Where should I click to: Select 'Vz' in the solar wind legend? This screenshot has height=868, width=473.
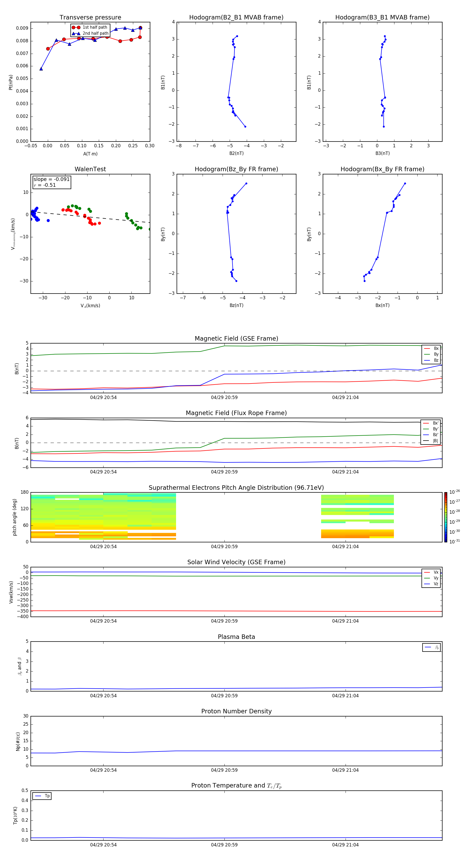pos(431,584)
